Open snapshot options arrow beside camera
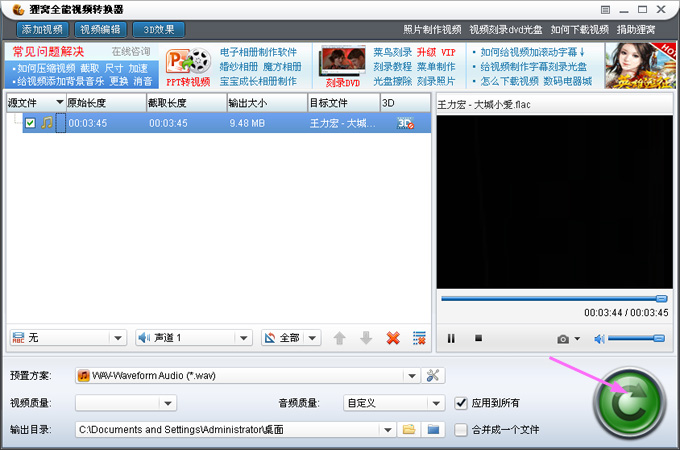Image resolution: width=680 pixels, height=450 pixels. tap(577, 339)
